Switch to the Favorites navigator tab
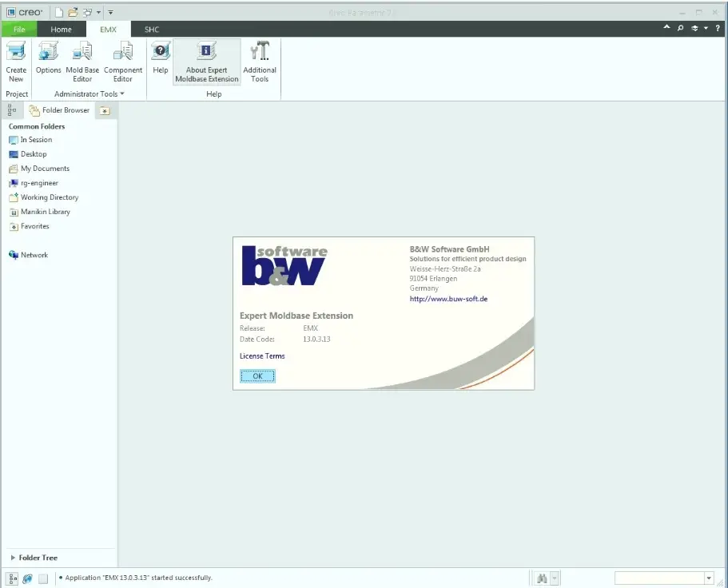Screen dimensions: 728x588 point(105,111)
